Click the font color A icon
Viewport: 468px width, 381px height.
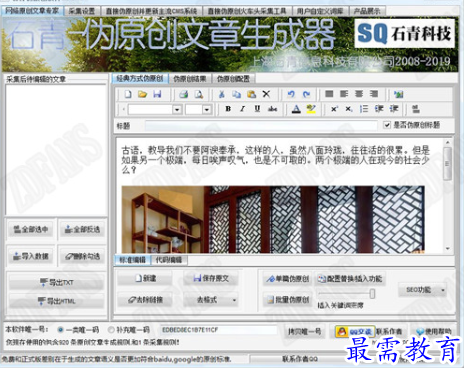296,109
